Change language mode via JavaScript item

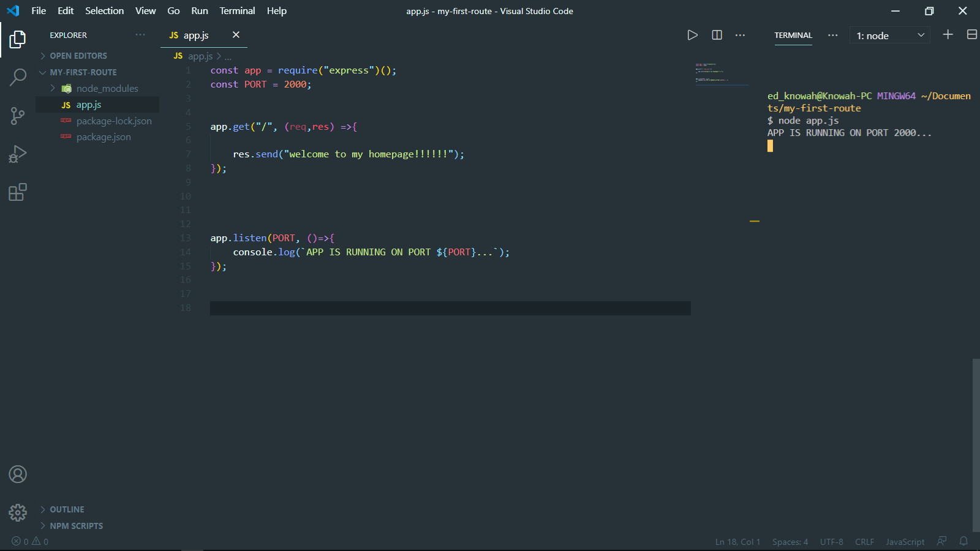pos(905,542)
